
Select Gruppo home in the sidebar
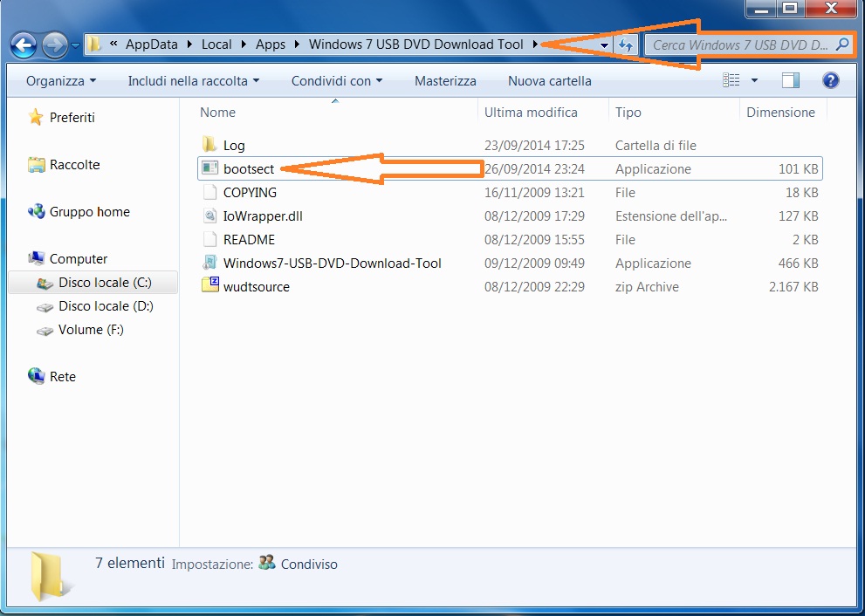(89, 212)
